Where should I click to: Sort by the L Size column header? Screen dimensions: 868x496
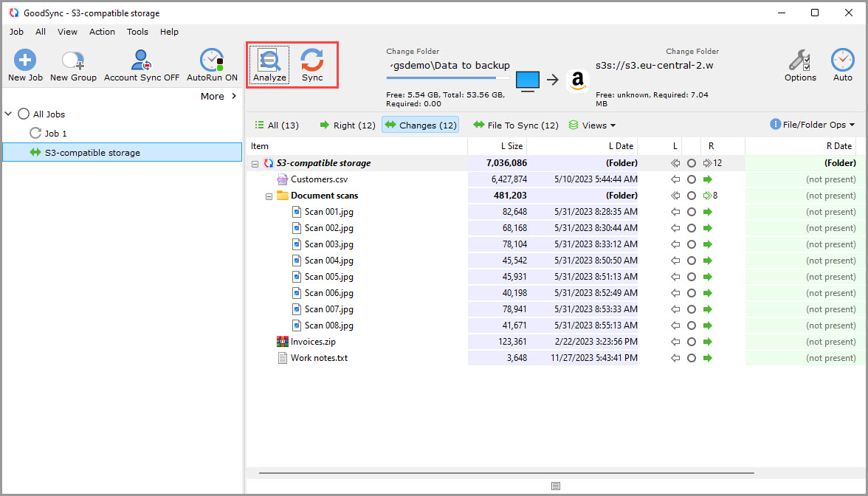[x=497, y=146]
